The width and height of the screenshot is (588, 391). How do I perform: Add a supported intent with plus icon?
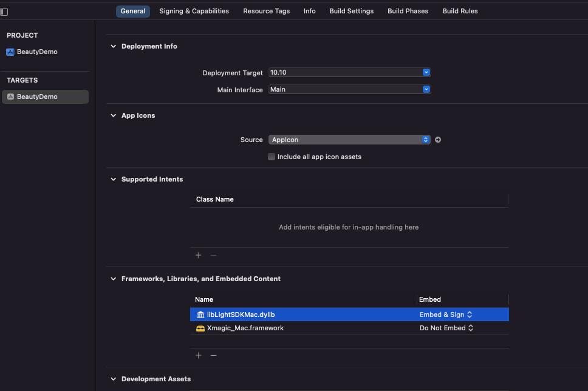coord(199,255)
